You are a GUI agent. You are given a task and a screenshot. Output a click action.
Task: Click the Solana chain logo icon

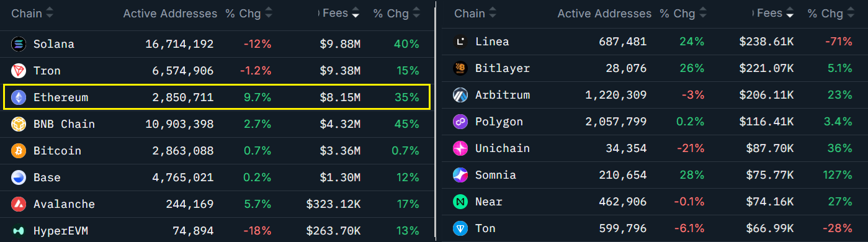pyautogui.click(x=19, y=44)
